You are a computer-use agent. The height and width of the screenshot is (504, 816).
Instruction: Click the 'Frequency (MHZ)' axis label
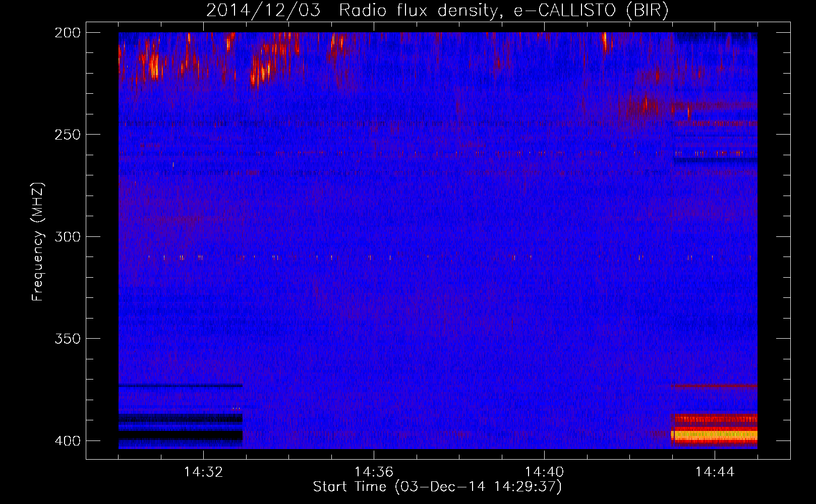pyautogui.click(x=38, y=242)
